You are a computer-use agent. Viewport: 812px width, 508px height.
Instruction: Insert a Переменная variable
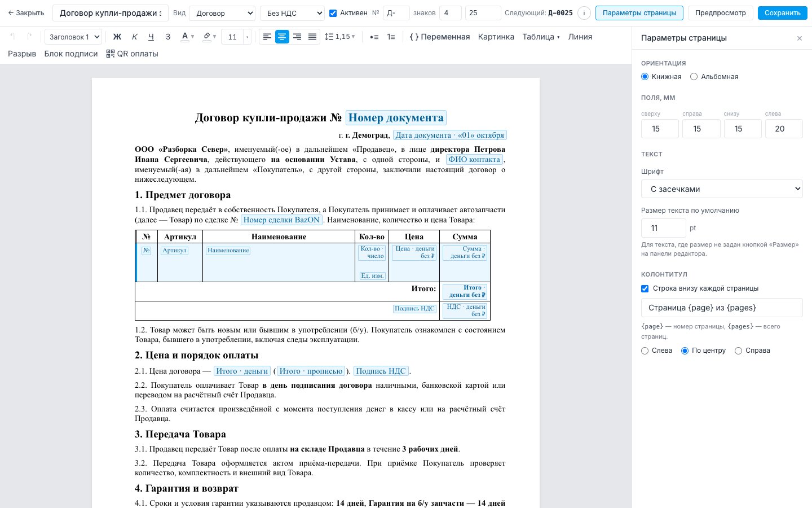click(x=440, y=37)
